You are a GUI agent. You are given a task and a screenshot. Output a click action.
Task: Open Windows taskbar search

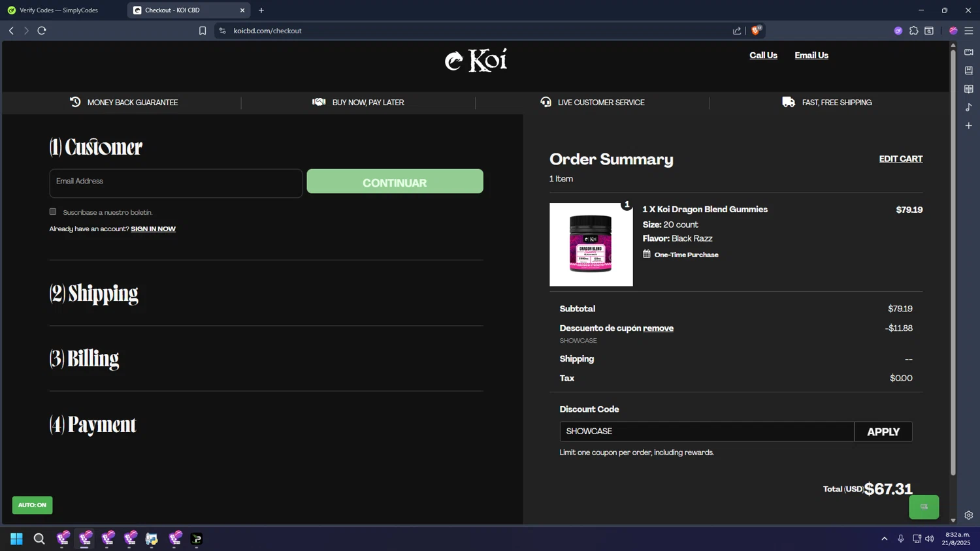39,539
